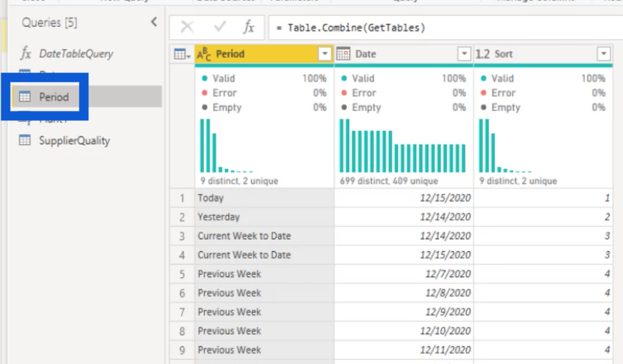Click the Date column distribution chart
The width and height of the screenshot is (623, 364).
coord(402,145)
